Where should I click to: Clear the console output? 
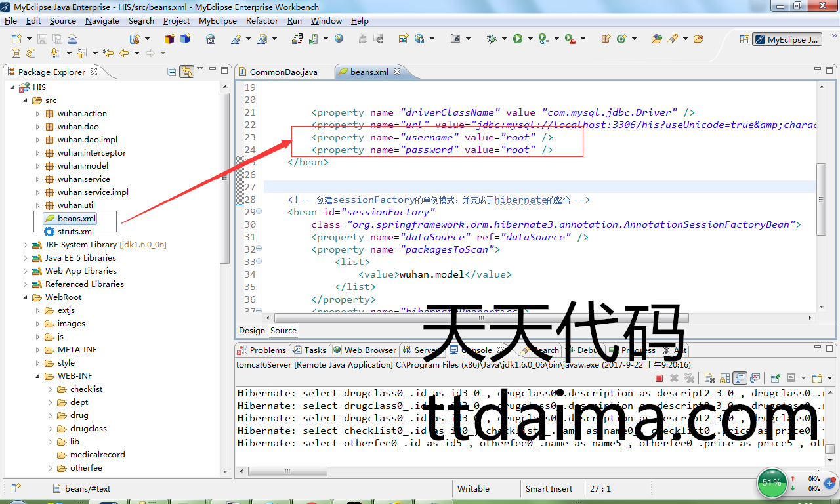709,378
